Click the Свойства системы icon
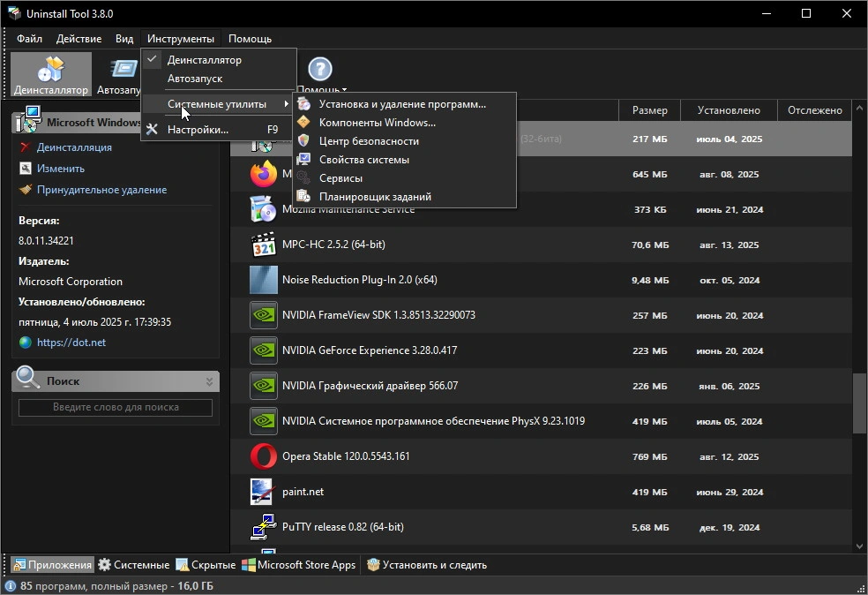Screen dimensions: 868x595 click(303, 160)
